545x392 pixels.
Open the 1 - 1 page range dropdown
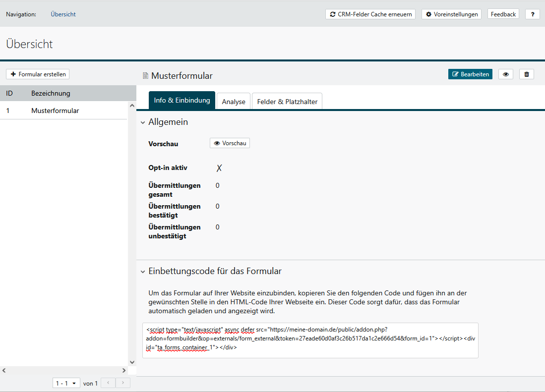coord(66,383)
